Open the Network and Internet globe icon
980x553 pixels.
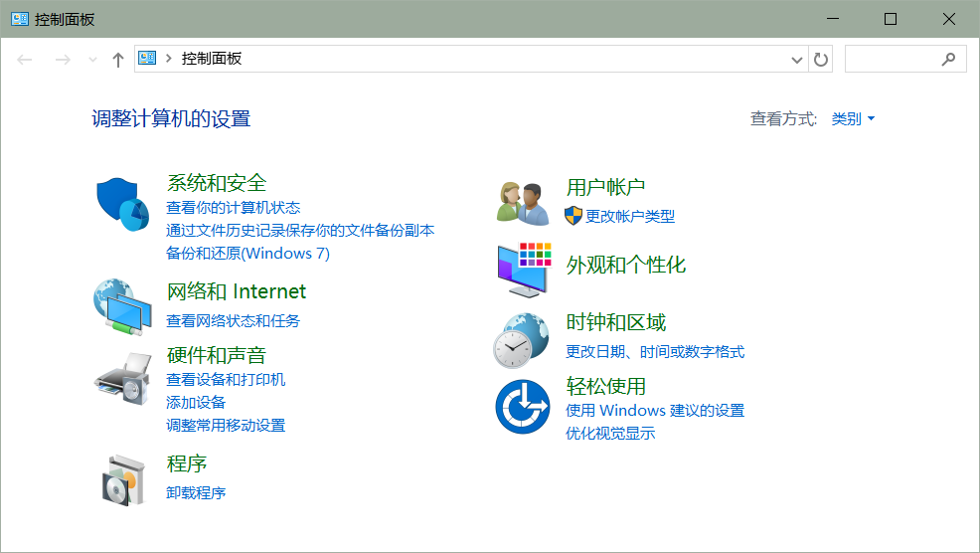(x=122, y=306)
